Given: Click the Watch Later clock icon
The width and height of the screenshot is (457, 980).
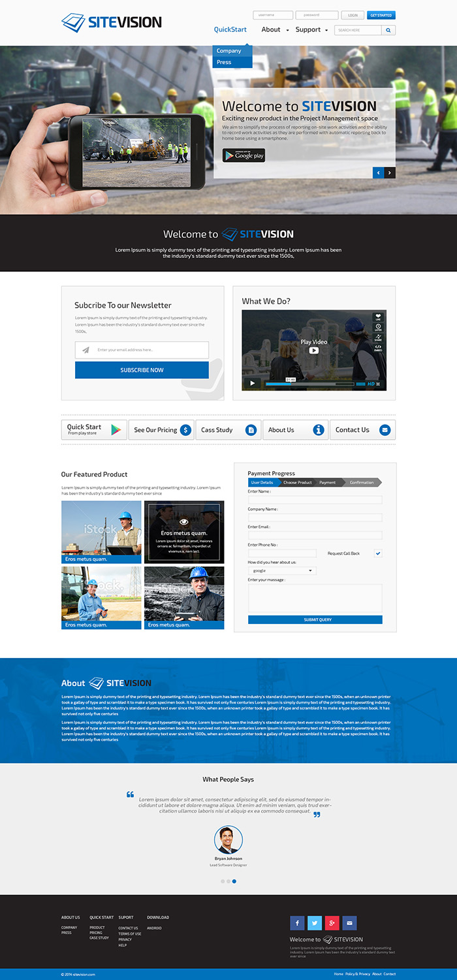Looking at the screenshot, I should (x=378, y=327).
